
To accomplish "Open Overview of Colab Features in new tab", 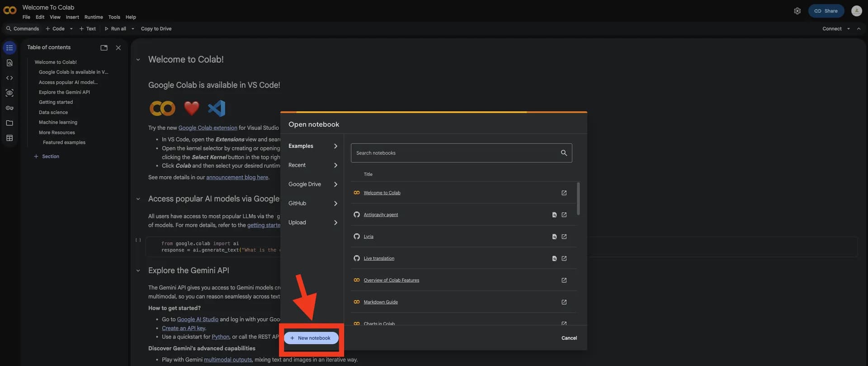I will tap(564, 280).
